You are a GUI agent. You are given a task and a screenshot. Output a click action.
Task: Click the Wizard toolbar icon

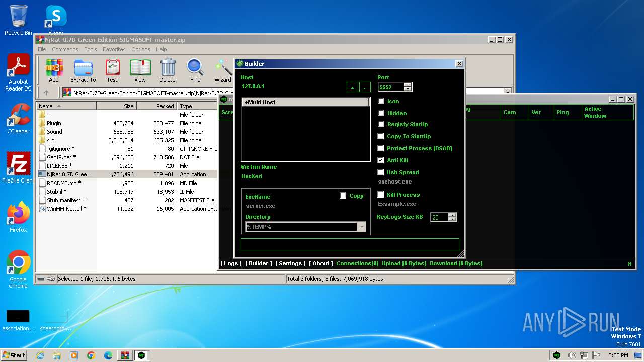(x=223, y=71)
